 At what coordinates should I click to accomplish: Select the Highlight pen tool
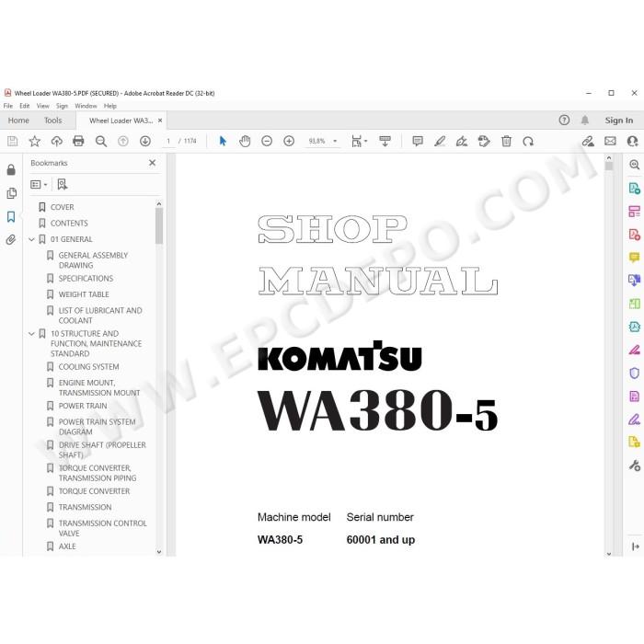pos(440,142)
